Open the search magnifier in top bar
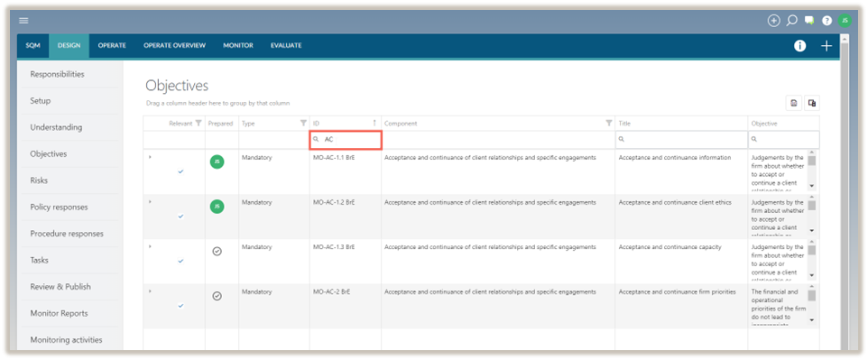 [x=791, y=21]
